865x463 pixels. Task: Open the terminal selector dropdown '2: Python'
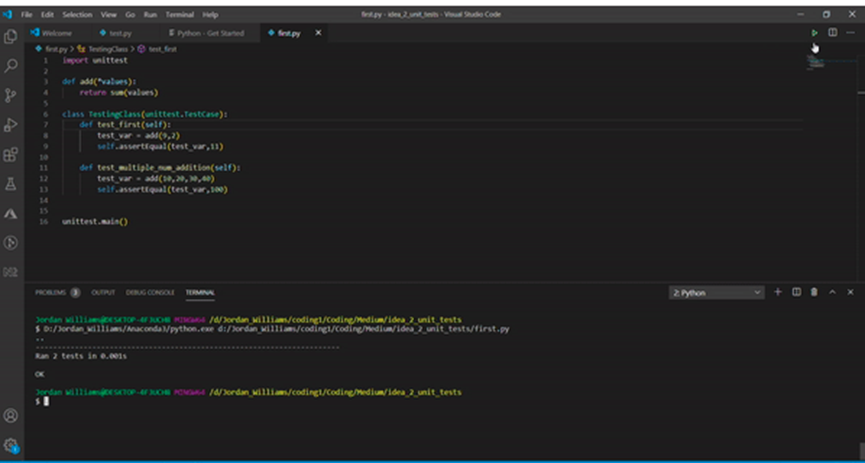[x=716, y=293]
